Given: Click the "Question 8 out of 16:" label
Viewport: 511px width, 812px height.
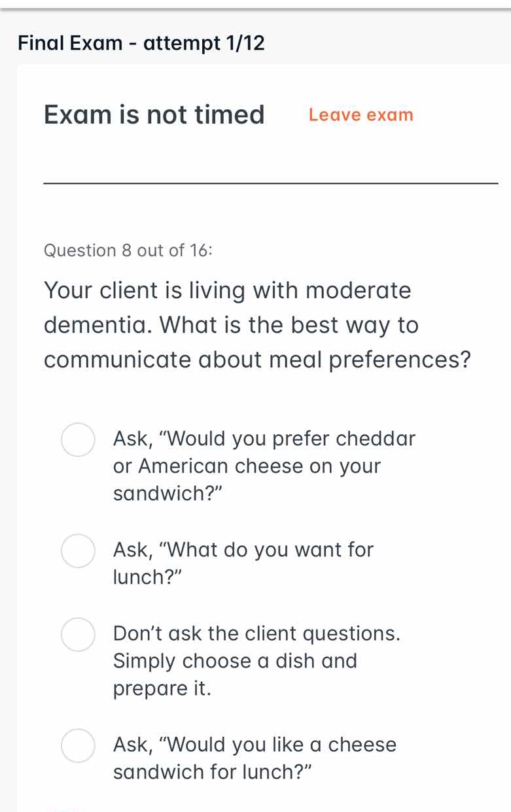Looking at the screenshot, I should coord(128,250).
